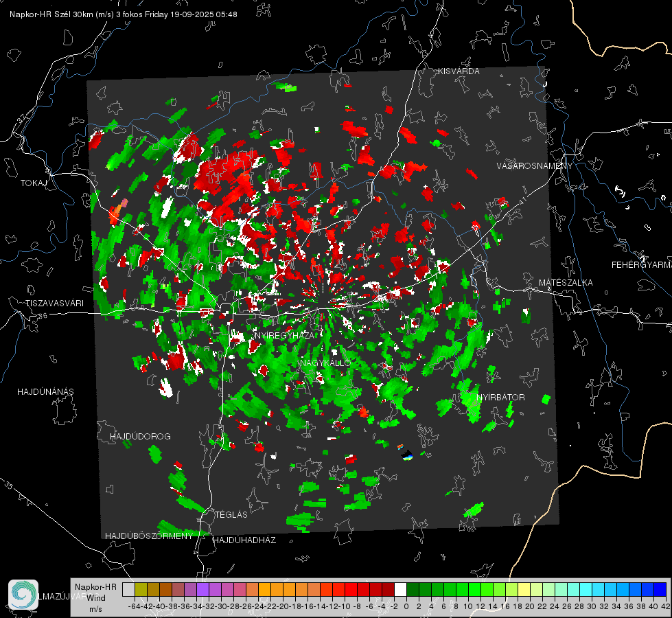672x618 pixels.
Task: Pick the dark blue last swatch in the legend
Action: click(x=660, y=590)
